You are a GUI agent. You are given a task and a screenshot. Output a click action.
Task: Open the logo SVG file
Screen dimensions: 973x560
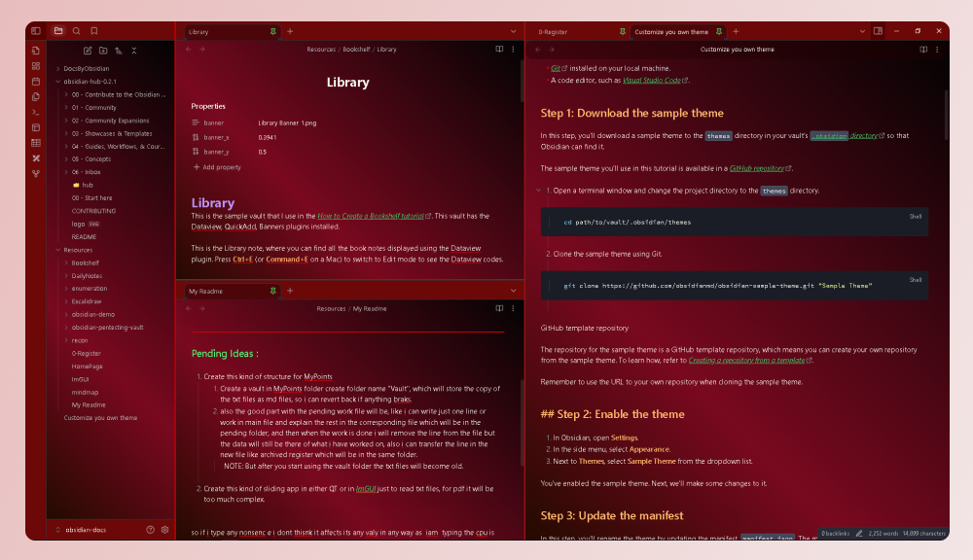coord(86,224)
